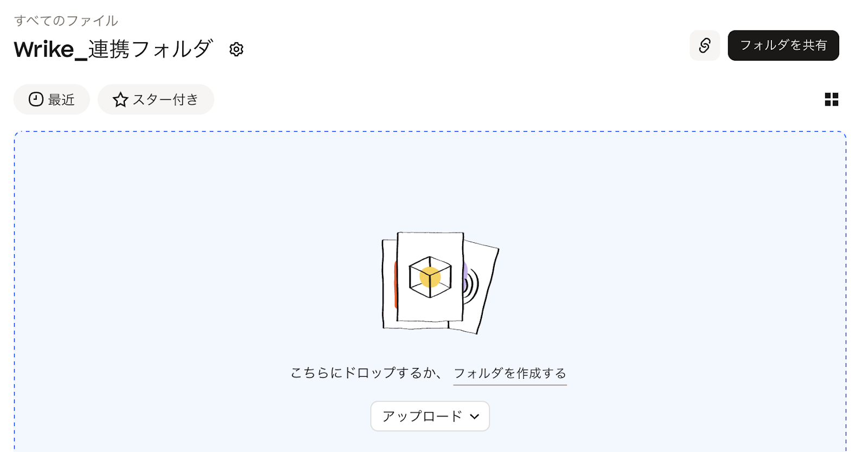This screenshot has height=452, width=868.
Task: Click the cube illustration card in center
Action: tap(430, 276)
